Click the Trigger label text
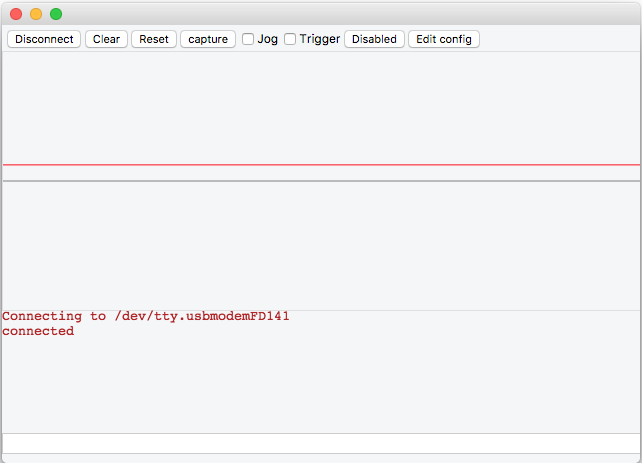 [320, 39]
